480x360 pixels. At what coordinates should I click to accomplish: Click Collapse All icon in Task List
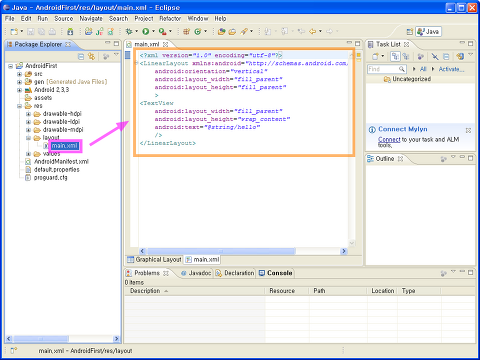446,56
